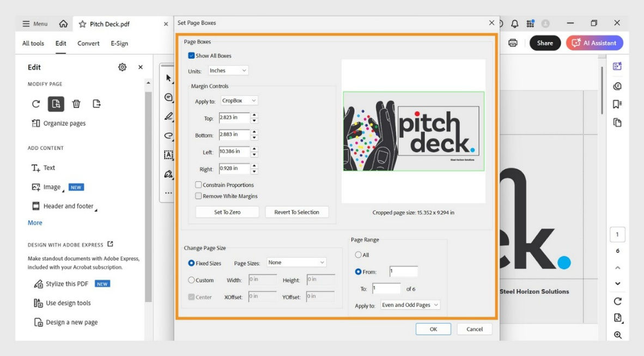The height and width of the screenshot is (356, 644).
Task: Open the bookmarks panel on the right
Action: pyautogui.click(x=617, y=104)
